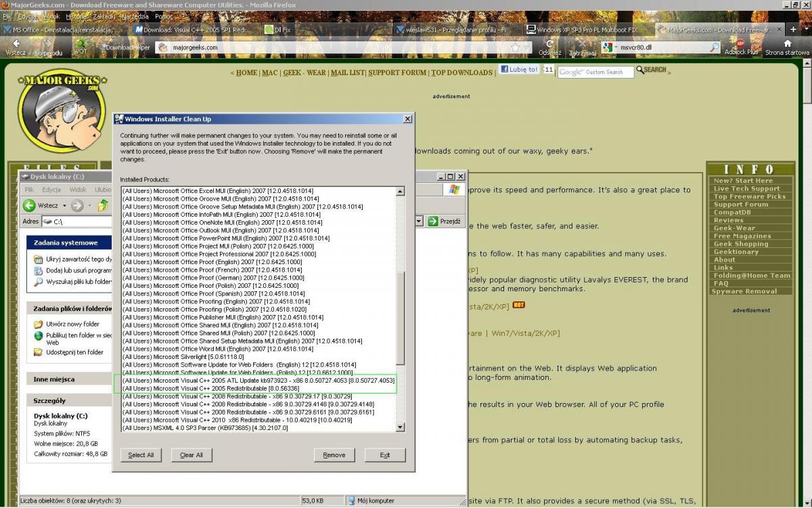The image size is (812, 508).
Task: Open Firefox Narzędzia menu
Action: [x=135, y=16]
